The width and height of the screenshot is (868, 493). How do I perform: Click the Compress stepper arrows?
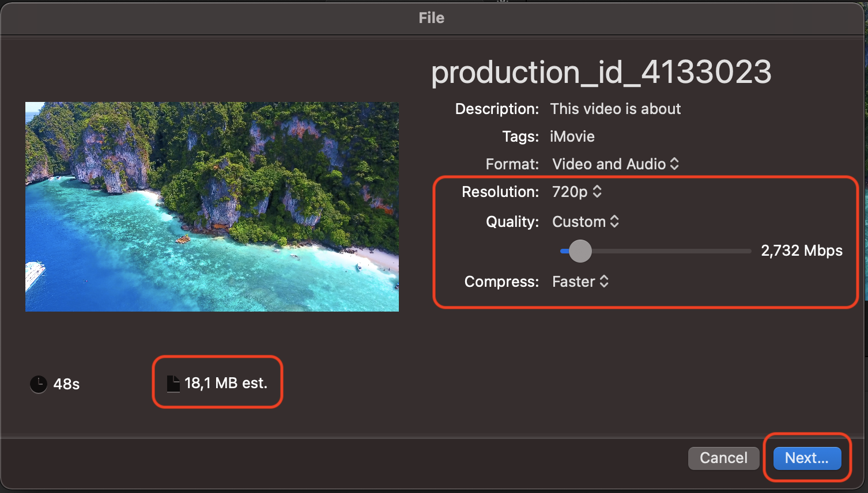(604, 282)
